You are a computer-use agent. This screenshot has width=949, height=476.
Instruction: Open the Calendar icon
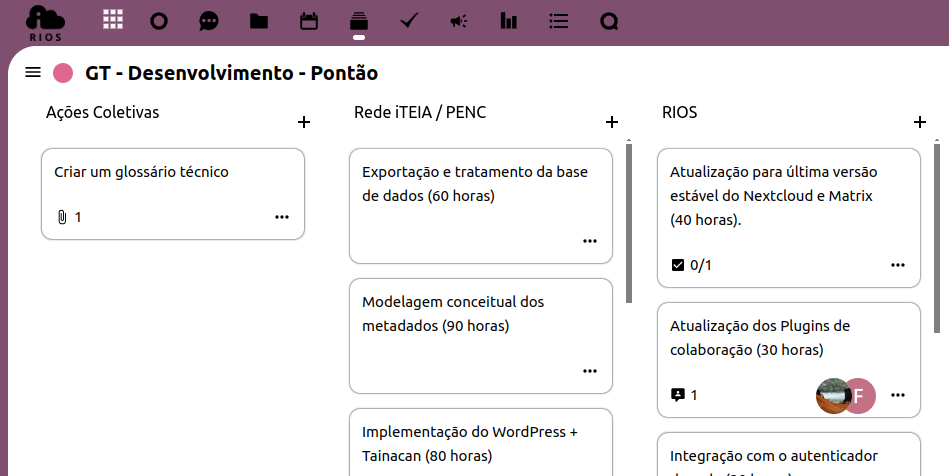(309, 22)
